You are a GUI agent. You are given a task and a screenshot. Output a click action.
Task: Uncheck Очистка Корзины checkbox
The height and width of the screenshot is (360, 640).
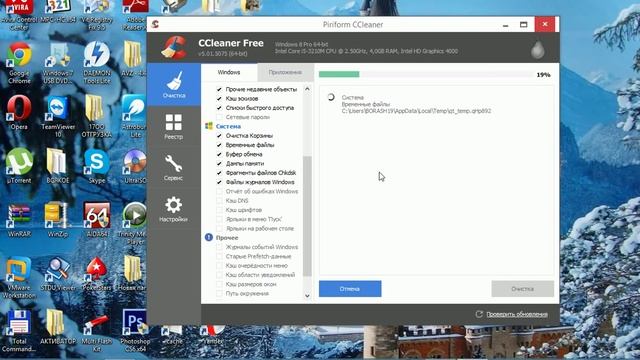click(x=219, y=136)
